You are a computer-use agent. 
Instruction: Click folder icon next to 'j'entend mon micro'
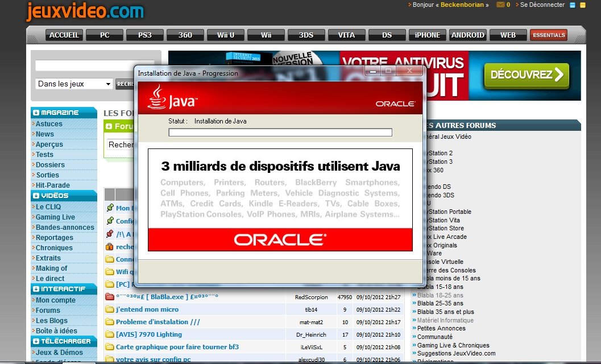[x=109, y=309]
